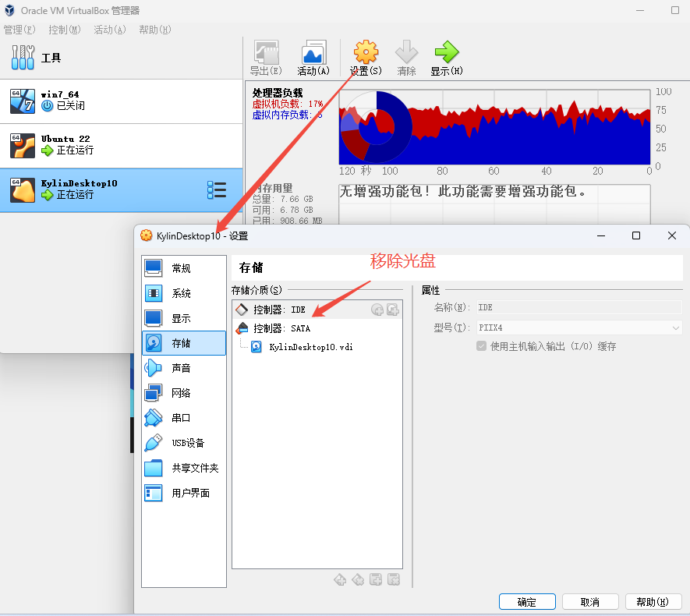Open User Interface (用户界面) settings page
The height and width of the screenshot is (616, 690).
(x=184, y=493)
